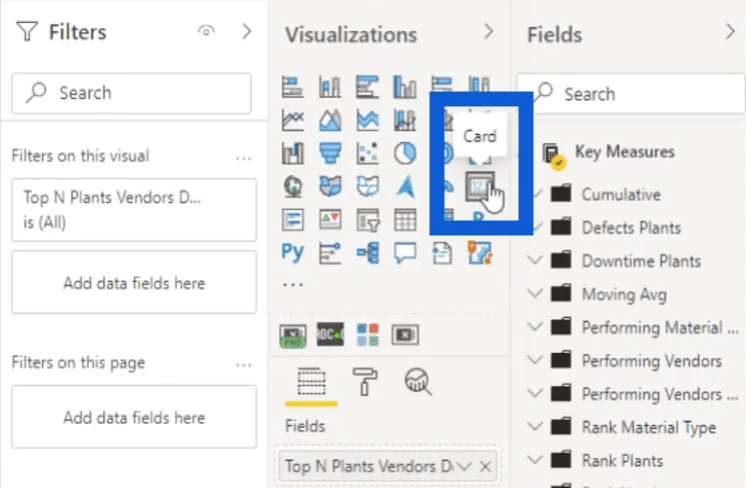The image size is (746, 488).
Task: Open more options for Filters on this visual
Action: click(x=244, y=158)
